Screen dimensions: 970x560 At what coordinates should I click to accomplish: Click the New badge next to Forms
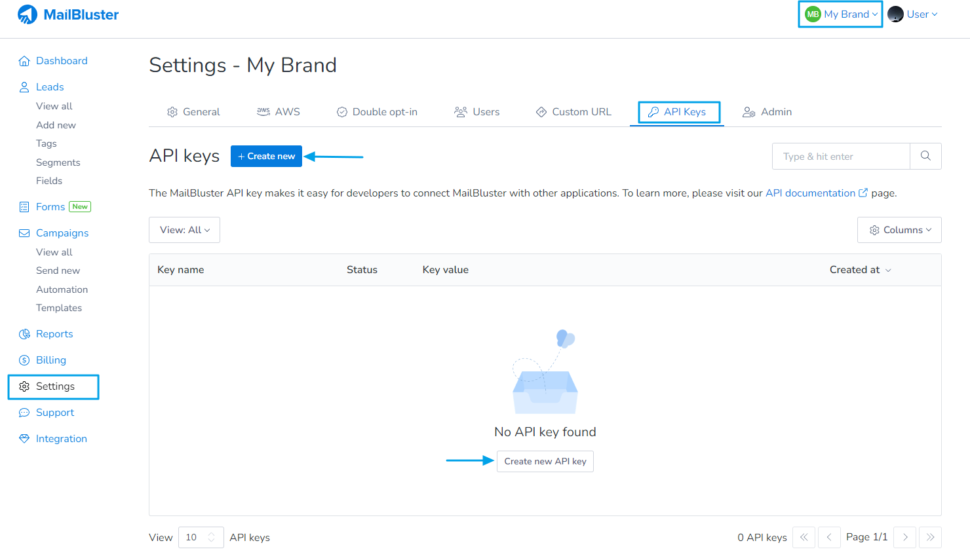point(80,206)
